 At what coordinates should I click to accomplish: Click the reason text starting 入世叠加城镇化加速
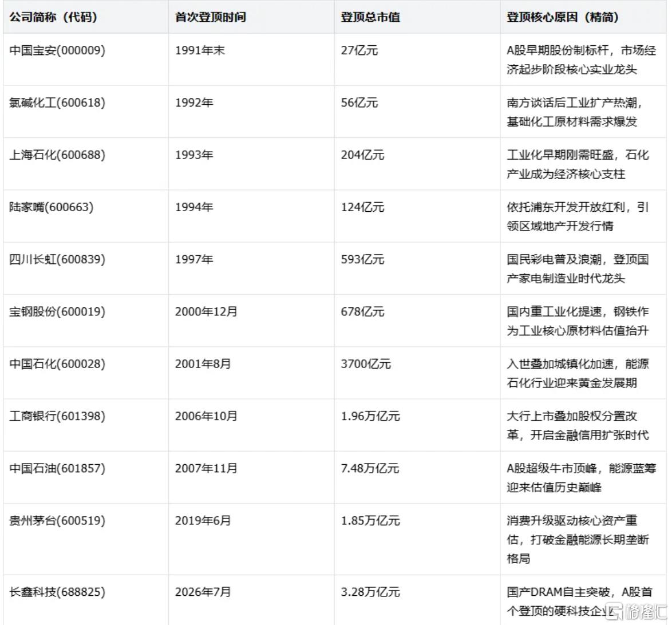(578, 374)
